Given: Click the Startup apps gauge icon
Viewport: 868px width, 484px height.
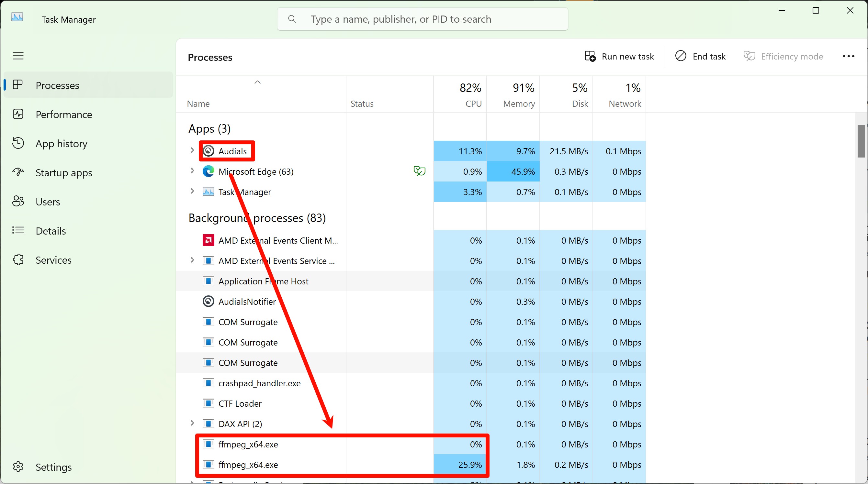Looking at the screenshot, I should [x=18, y=172].
